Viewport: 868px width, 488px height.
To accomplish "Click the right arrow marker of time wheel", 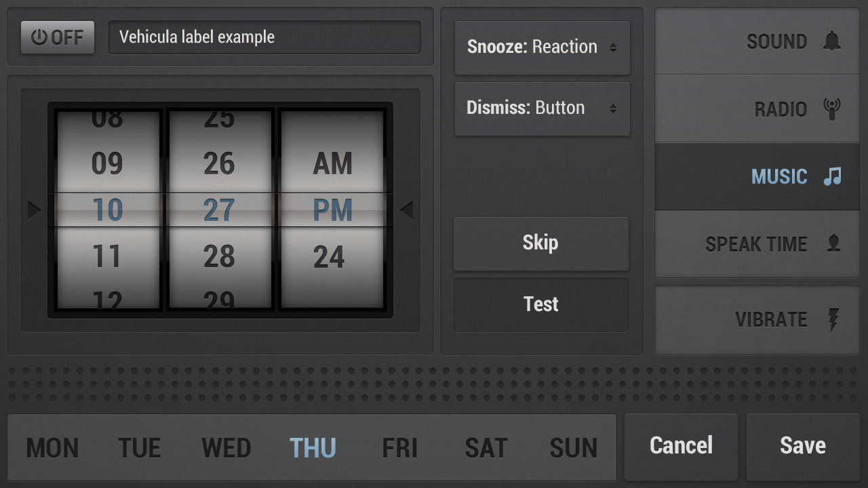I will (x=406, y=211).
